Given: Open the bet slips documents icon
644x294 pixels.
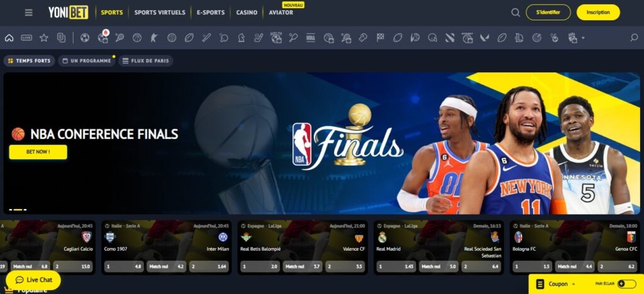Looking at the screenshot, I should click(61, 38).
